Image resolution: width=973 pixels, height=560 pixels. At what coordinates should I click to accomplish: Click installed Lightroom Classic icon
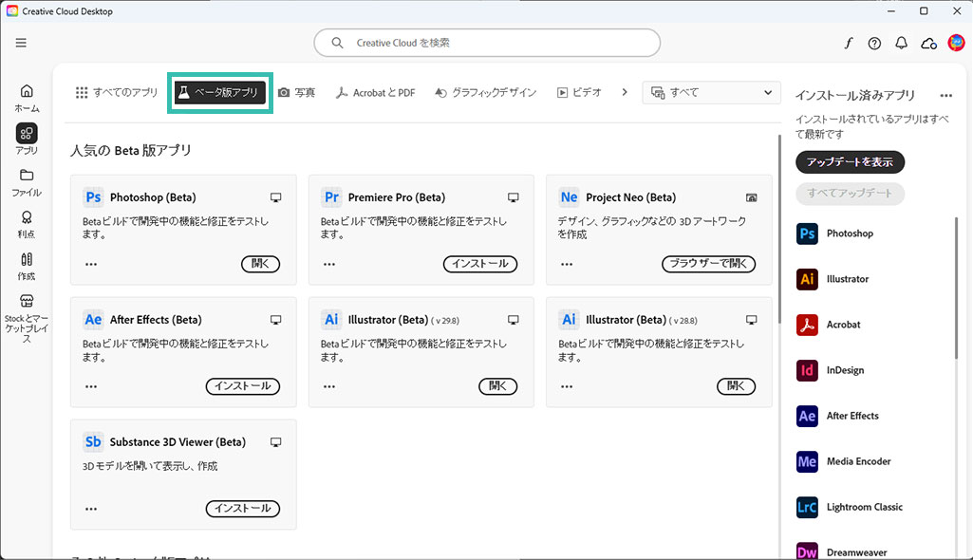pos(807,507)
